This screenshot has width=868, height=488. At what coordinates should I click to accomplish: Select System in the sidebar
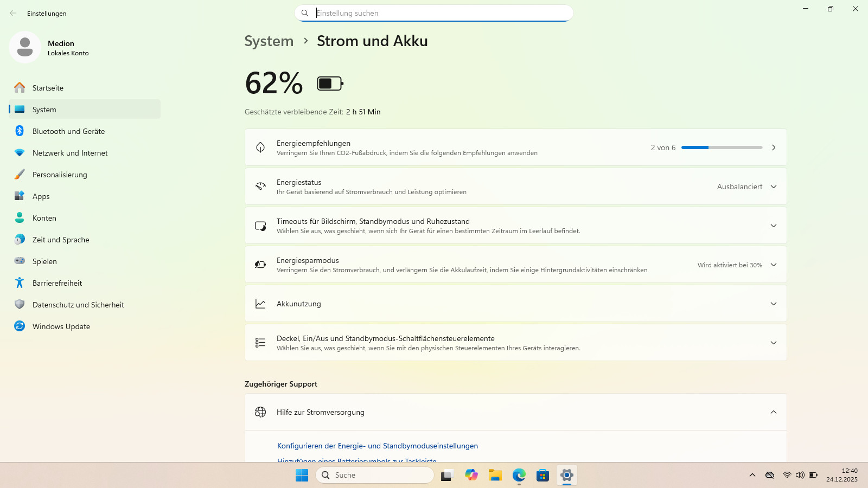tap(85, 110)
